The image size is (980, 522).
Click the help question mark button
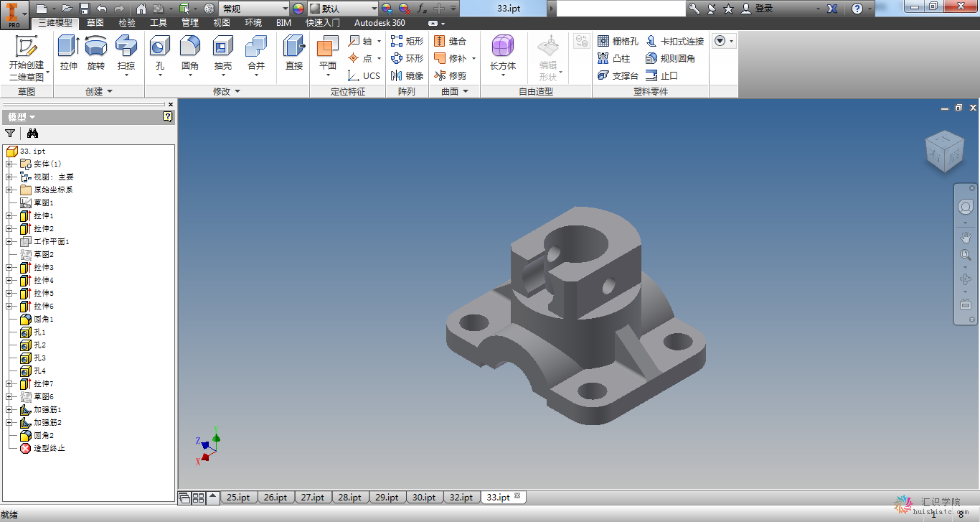[857, 9]
